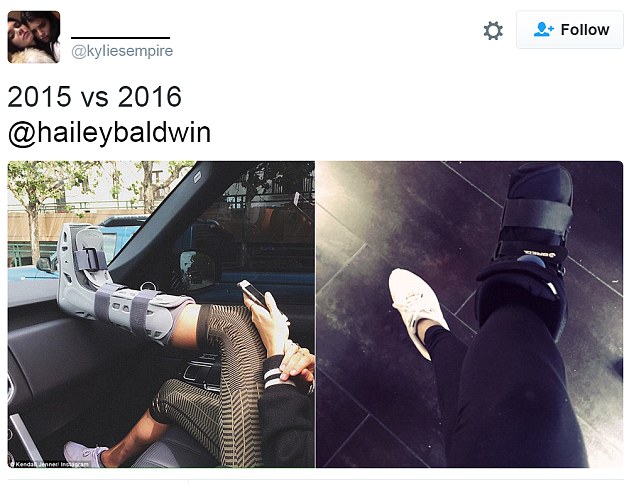Click the Kendall Jenner Instagram watermark
Screen dimensions: 634x484
(51, 464)
